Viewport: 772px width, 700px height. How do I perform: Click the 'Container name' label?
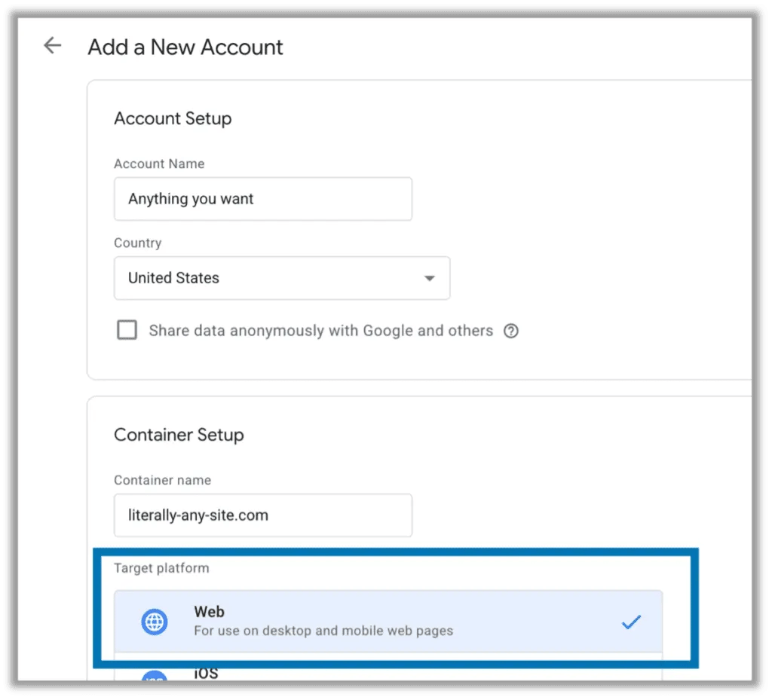163,480
